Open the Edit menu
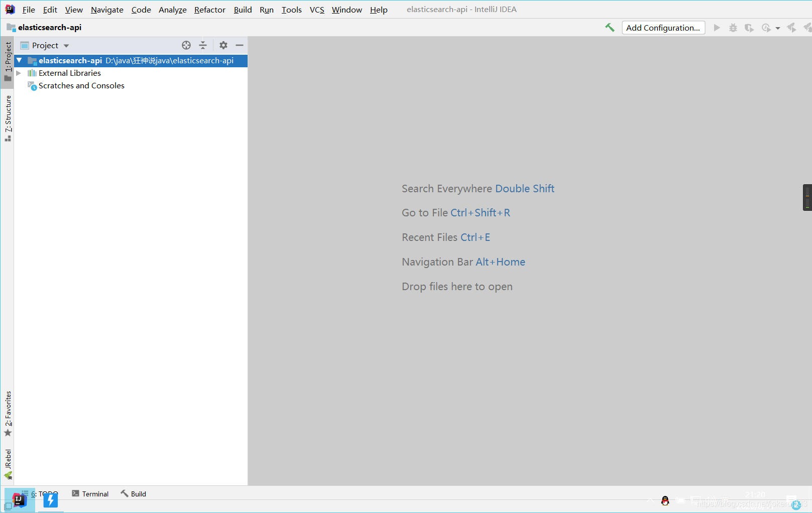This screenshot has height=513, width=812. (50, 10)
